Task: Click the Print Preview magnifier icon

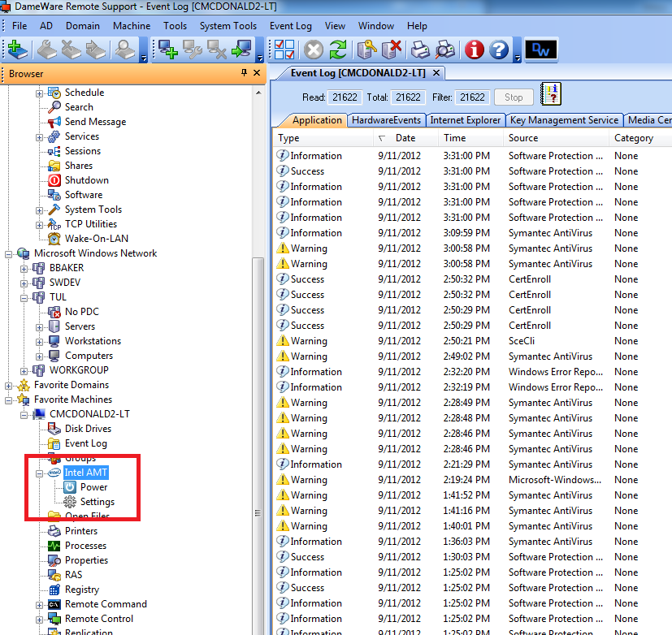Action: (x=445, y=50)
